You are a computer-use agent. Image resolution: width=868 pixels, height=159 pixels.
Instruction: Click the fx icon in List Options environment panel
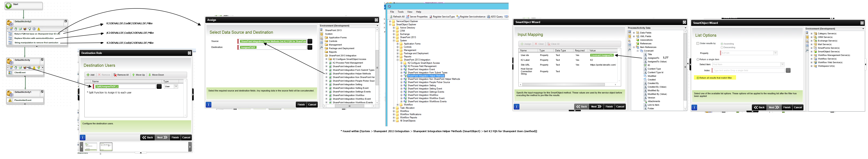[807, 51]
